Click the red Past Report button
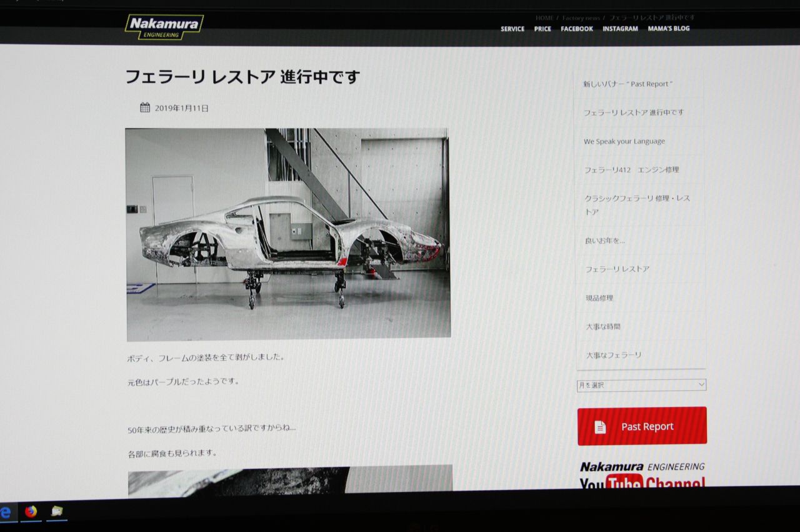This screenshot has width=800, height=532. [x=642, y=426]
